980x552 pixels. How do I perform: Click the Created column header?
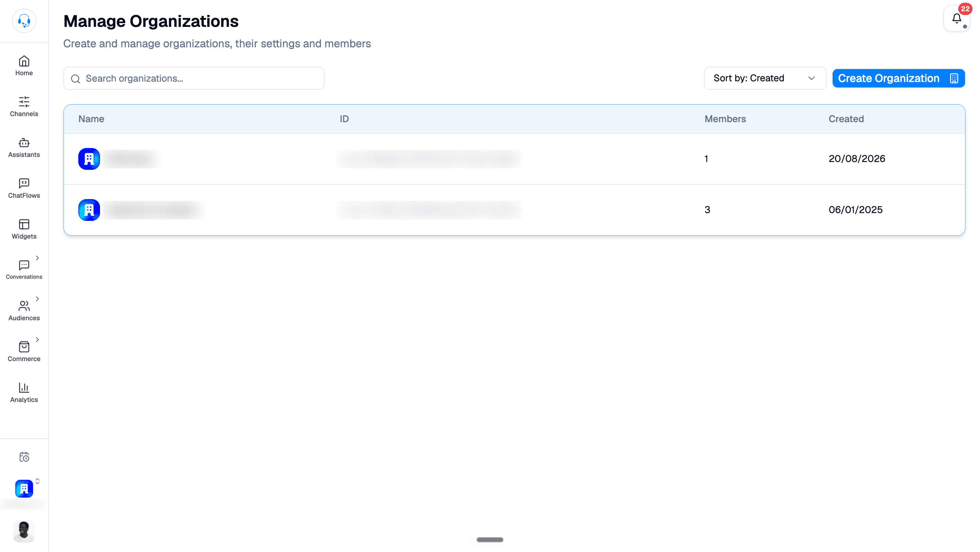(x=846, y=119)
